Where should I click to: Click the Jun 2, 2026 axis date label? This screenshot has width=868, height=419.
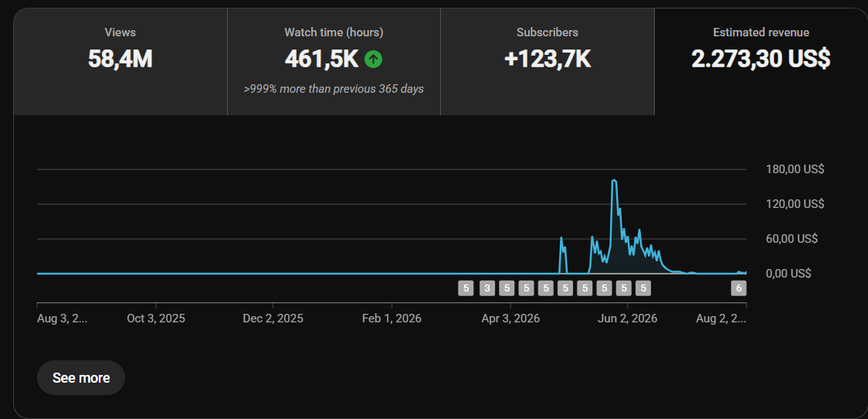click(x=627, y=319)
